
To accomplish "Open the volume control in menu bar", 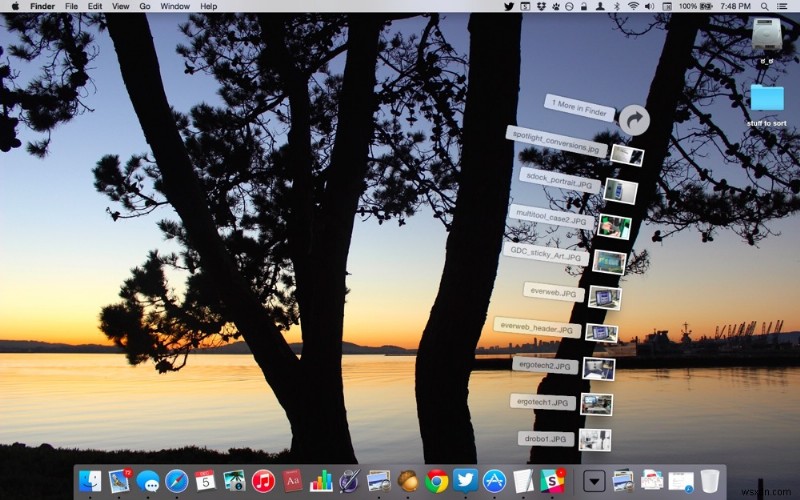I will 650,6.
